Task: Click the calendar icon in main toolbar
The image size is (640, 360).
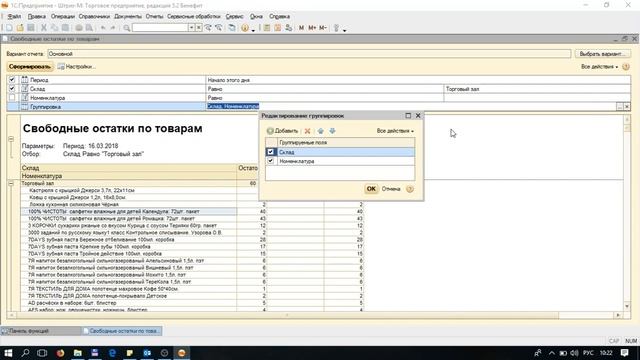Action: coord(278,28)
